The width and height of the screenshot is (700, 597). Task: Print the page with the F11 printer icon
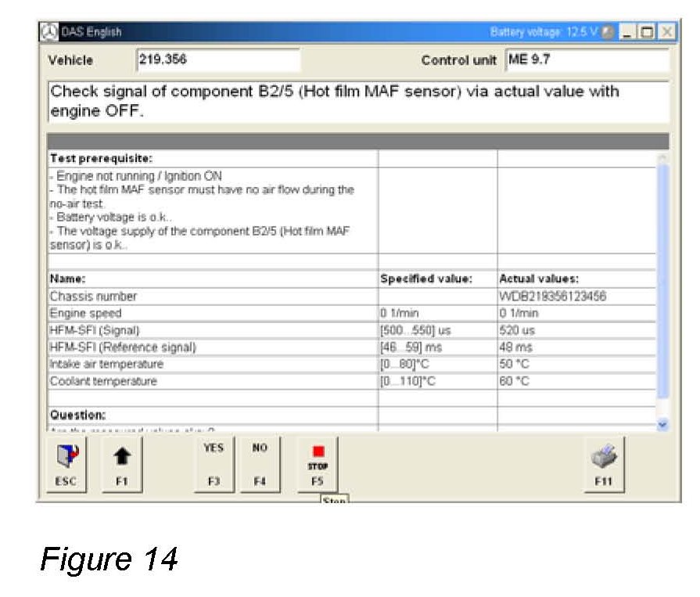click(603, 465)
